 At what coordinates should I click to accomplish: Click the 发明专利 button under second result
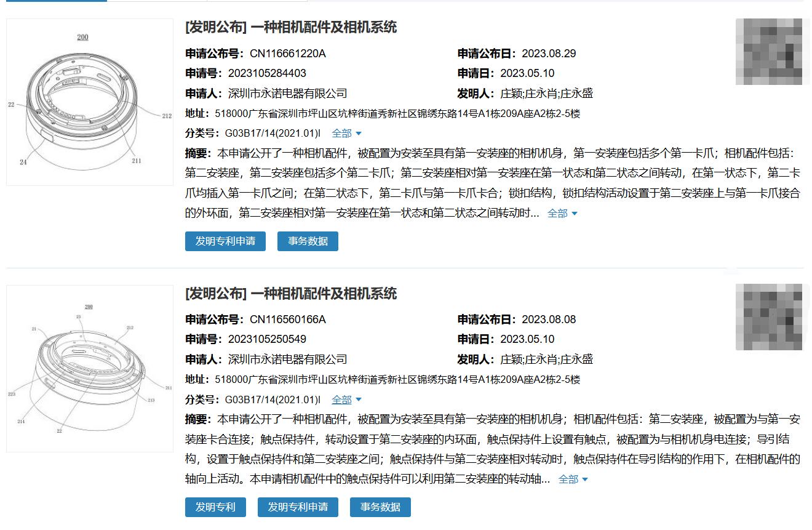pyautogui.click(x=215, y=507)
